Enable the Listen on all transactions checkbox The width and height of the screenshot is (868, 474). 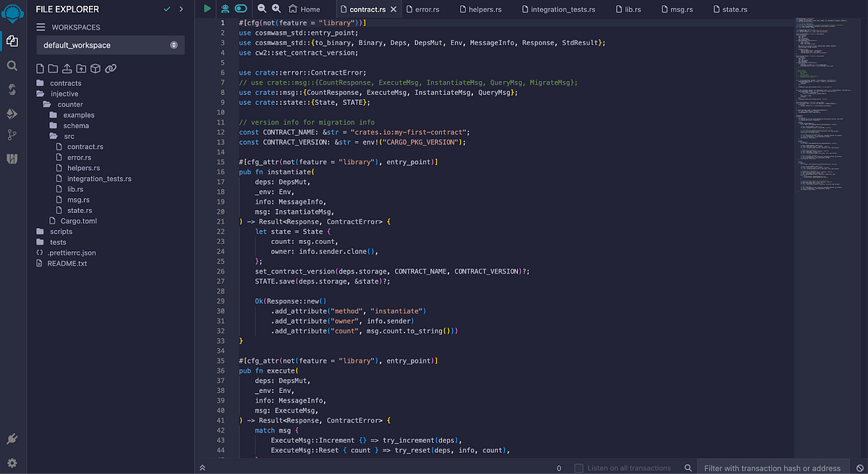click(x=578, y=467)
